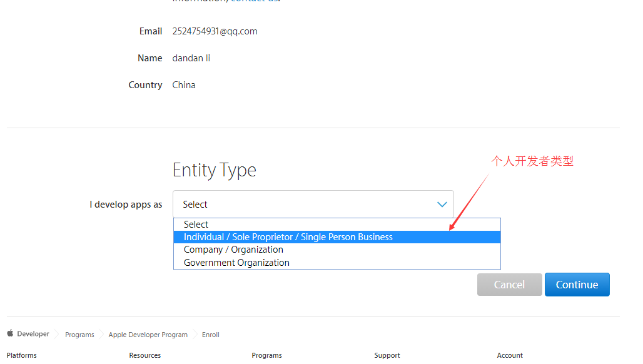643x364 pixels.
Task: Open the Support footer section
Action: click(x=387, y=355)
